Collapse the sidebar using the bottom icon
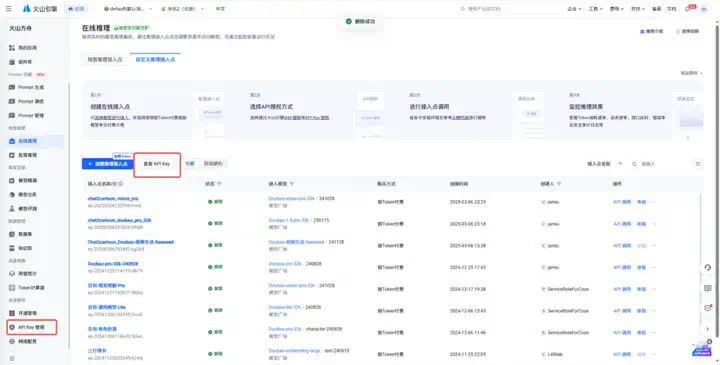Screen dimensions: 720x365 pos(12,358)
